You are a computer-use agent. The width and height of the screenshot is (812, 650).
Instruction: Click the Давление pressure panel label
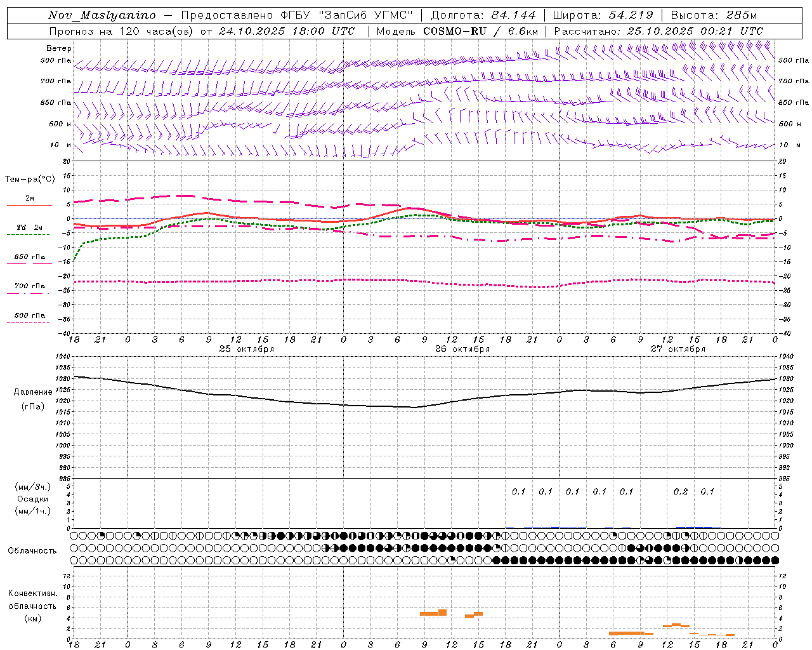pos(33,392)
